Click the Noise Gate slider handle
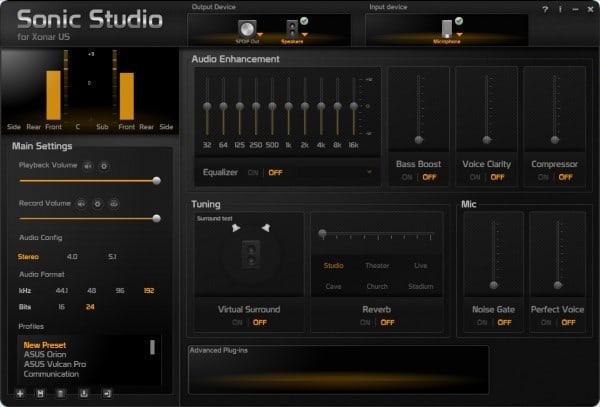600x407 pixels. point(494,285)
